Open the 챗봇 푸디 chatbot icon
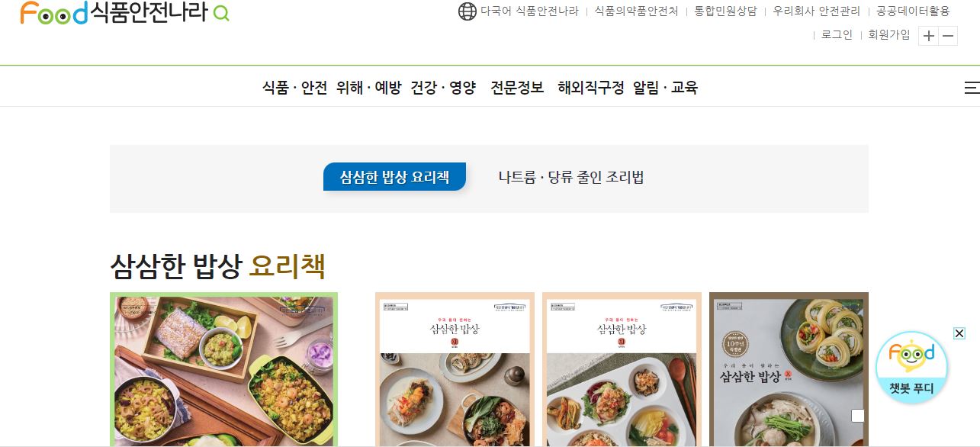 tap(911, 367)
